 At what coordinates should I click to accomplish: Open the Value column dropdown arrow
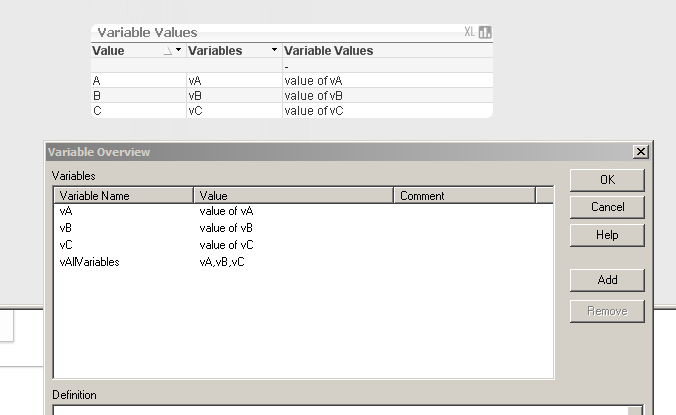(178, 50)
